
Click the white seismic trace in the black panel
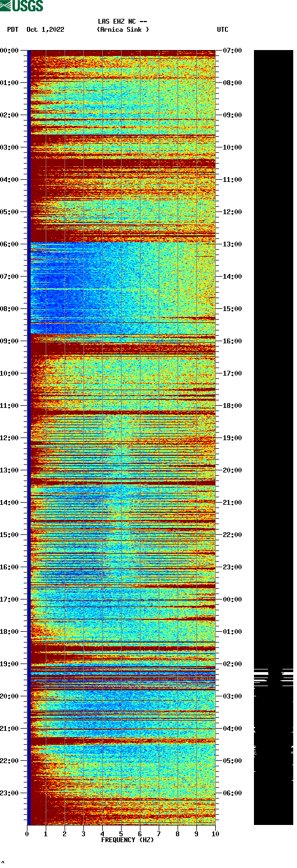[x=273, y=676]
